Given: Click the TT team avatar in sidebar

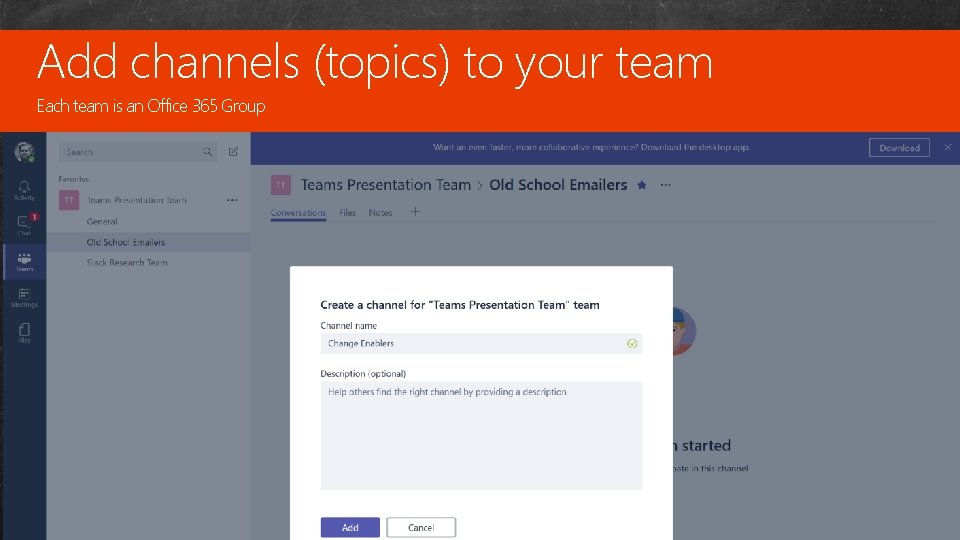Looking at the screenshot, I should (69, 200).
